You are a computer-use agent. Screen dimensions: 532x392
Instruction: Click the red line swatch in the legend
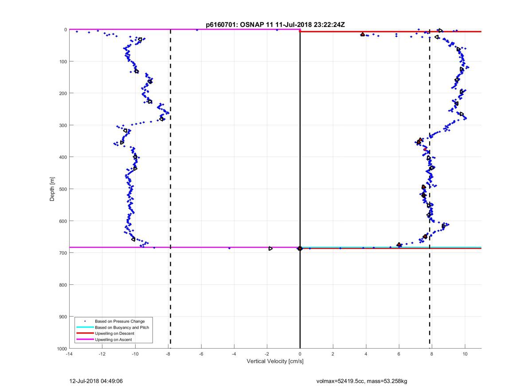pos(85,333)
